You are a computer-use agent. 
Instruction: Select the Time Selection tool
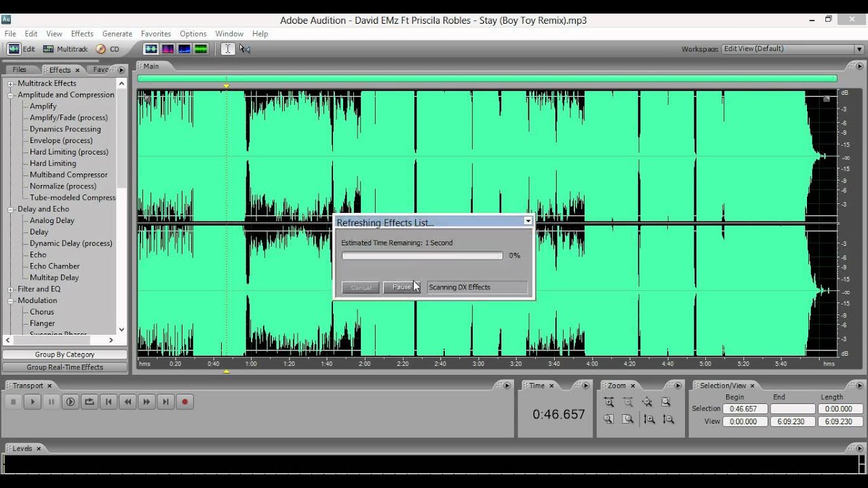[x=228, y=49]
